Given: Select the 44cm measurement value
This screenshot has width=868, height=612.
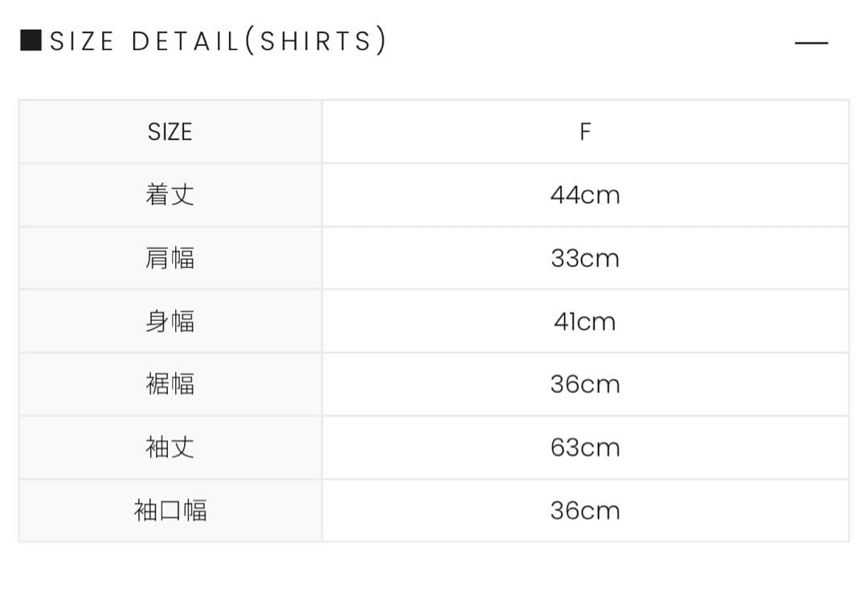Looking at the screenshot, I should click(585, 195).
